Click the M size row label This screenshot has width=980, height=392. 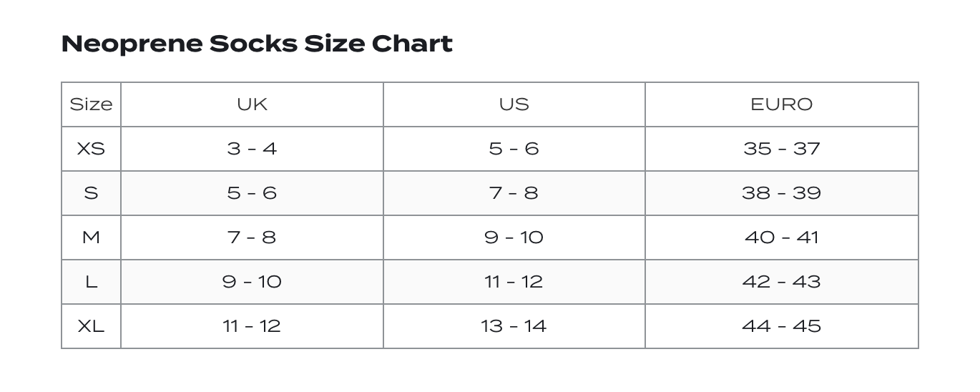tap(91, 237)
